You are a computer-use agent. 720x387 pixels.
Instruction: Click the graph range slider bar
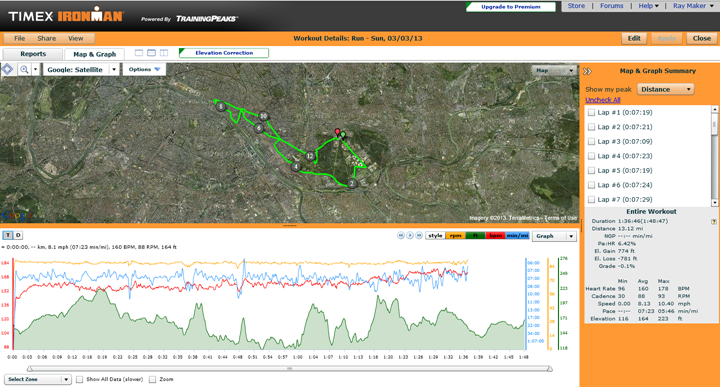coord(289,368)
